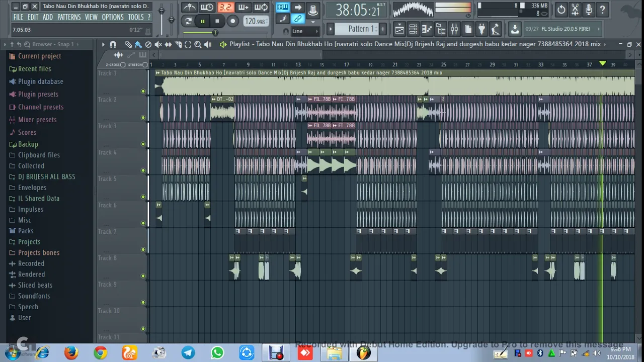Open the Mixer view icon
The height and width of the screenshot is (362, 644).
454,29
